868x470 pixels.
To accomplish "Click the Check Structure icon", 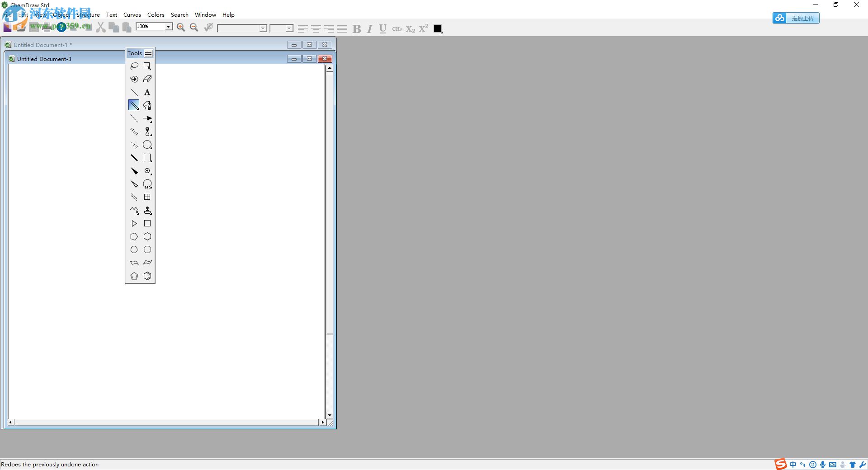I will pyautogui.click(x=208, y=28).
